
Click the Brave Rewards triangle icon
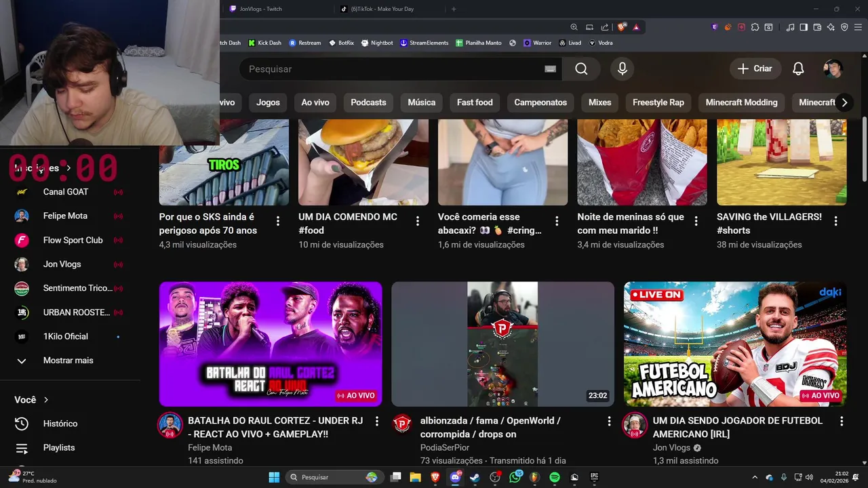coord(636,27)
